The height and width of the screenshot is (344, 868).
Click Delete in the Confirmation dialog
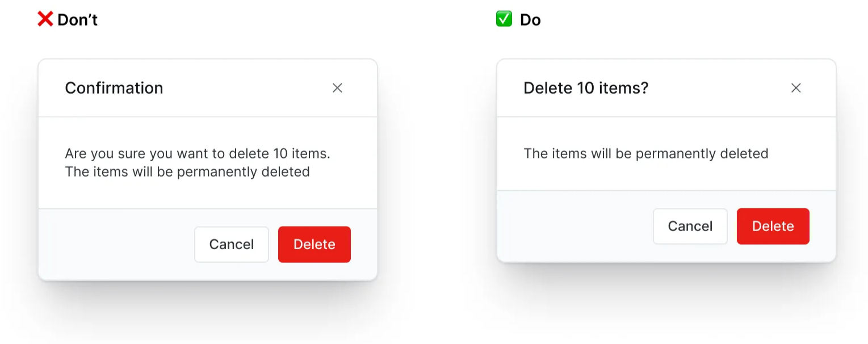pyautogui.click(x=314, y=244)
